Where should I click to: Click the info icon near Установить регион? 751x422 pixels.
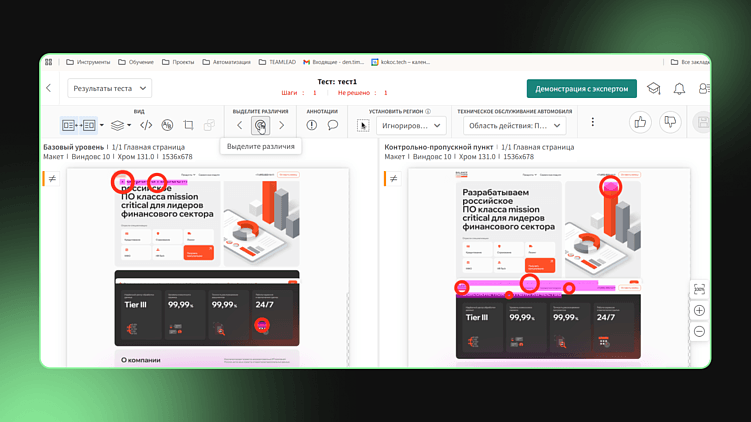[x=428, y=112]
